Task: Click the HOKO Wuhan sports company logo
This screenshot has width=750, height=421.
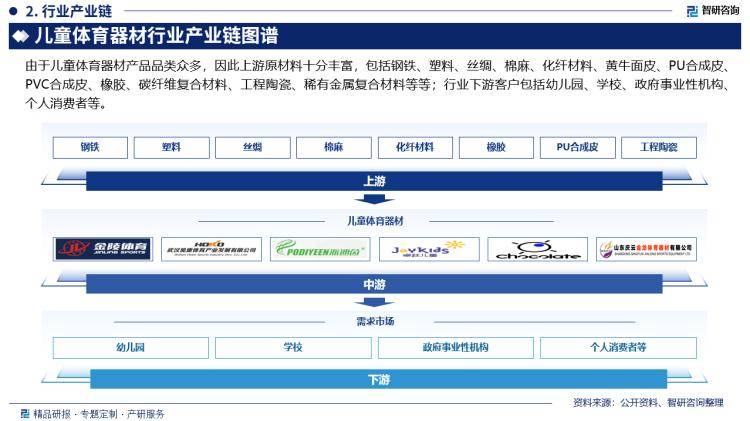Action: [211, 249]
